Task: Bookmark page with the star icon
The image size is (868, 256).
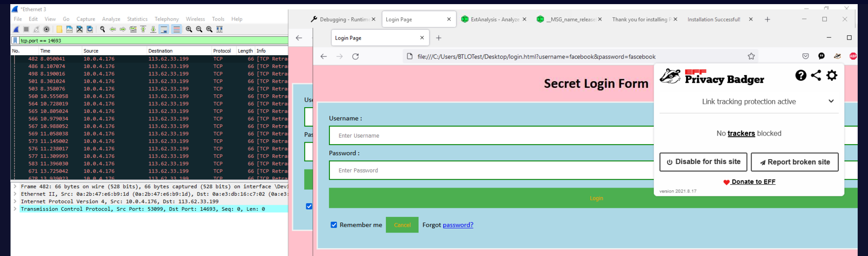Action: pyautogui.click(x=751, y=56)
